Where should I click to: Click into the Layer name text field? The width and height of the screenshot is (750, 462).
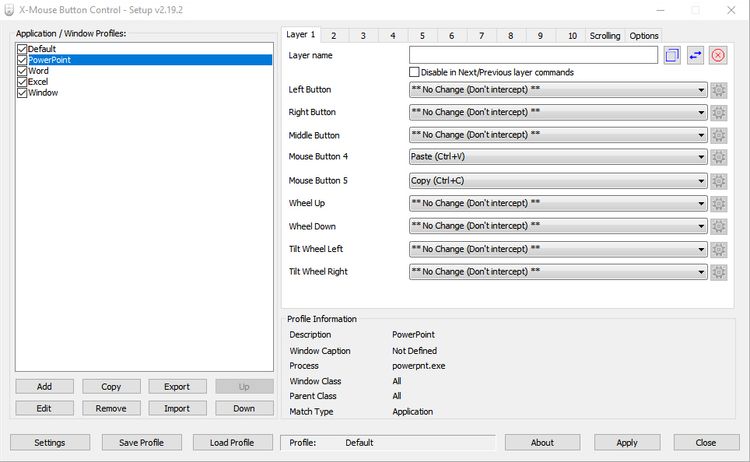point(533,55)
